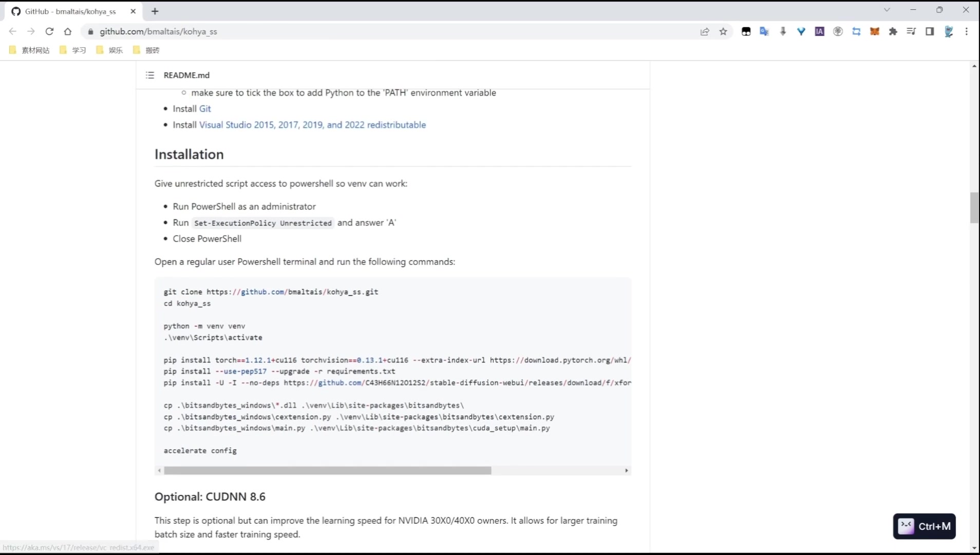Open the Tampermonkey extension icon

(x=746, y=31)
